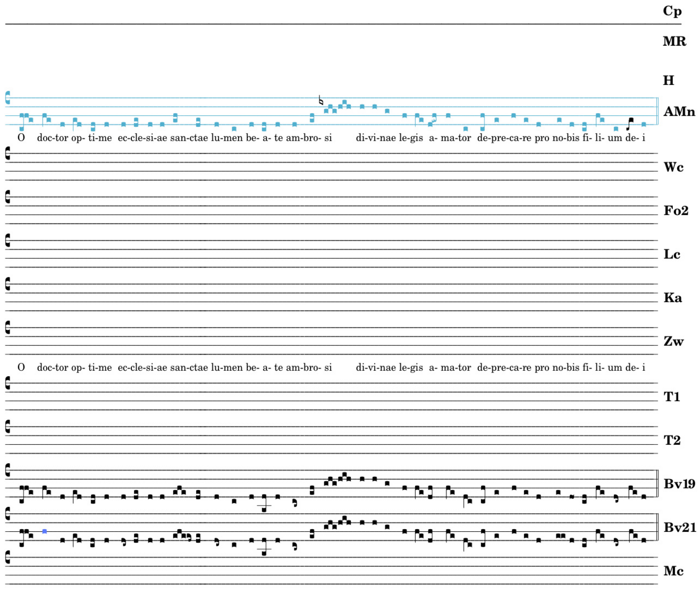This screenshot has width=700, height=595.
Task: Click the H manuscript label
Action: tap(668, 81)
